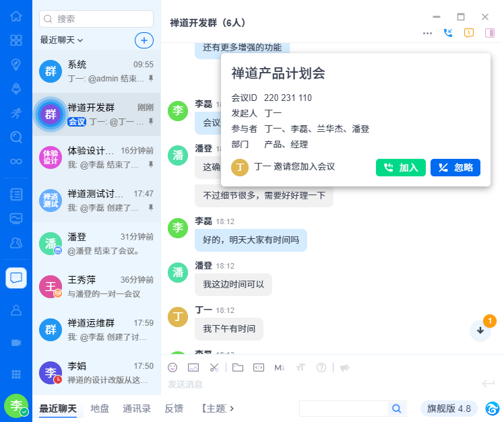Click the magnifier Q icon in sidebar
504x422 pixels.
[16, 137]
